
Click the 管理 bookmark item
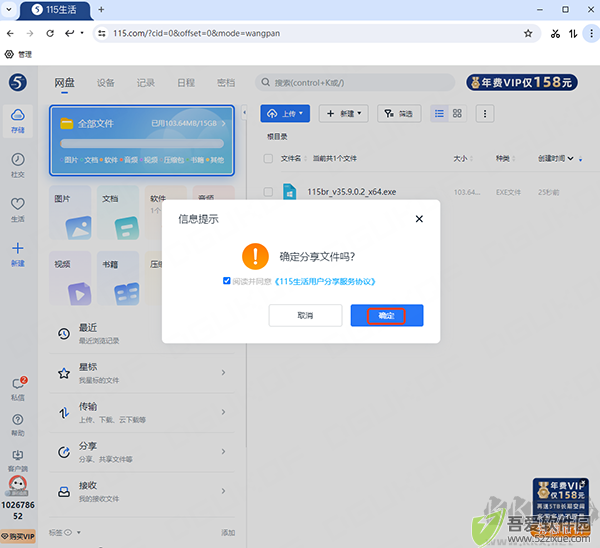[18, 54]
